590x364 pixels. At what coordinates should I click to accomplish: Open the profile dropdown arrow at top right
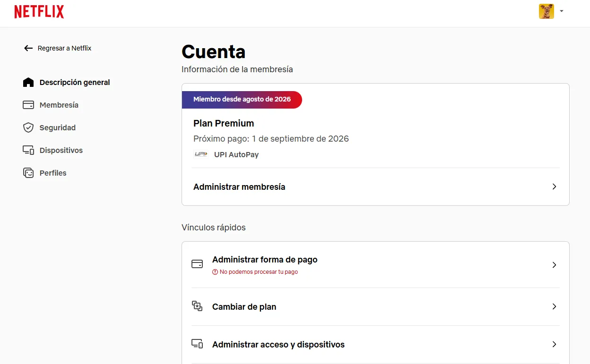pos(562,11)
